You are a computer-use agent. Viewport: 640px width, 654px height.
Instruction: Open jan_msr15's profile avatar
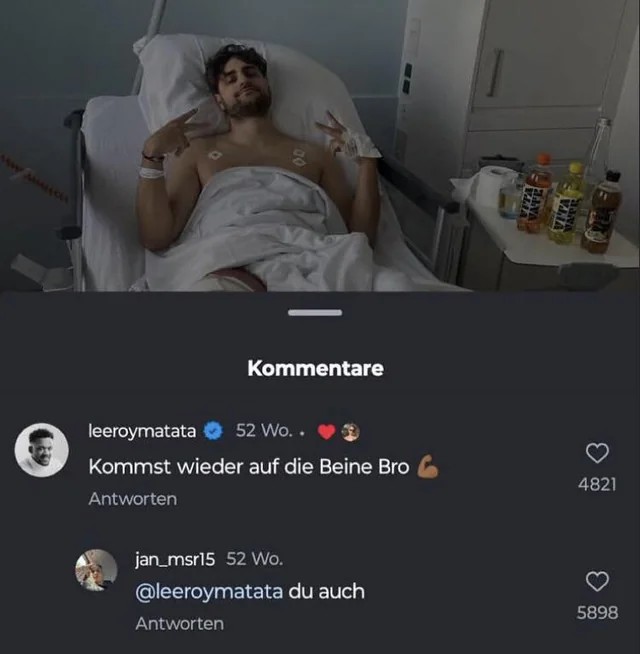[x=96, y=570]
